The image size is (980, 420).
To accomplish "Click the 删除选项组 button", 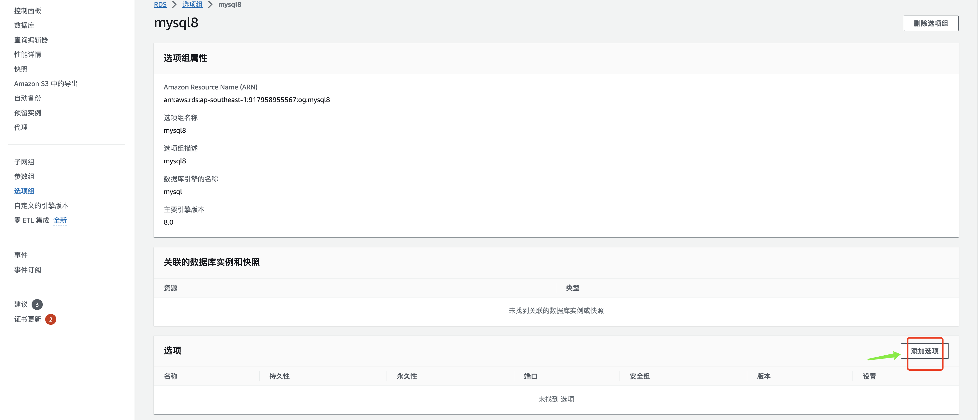I will coord(930,23).
